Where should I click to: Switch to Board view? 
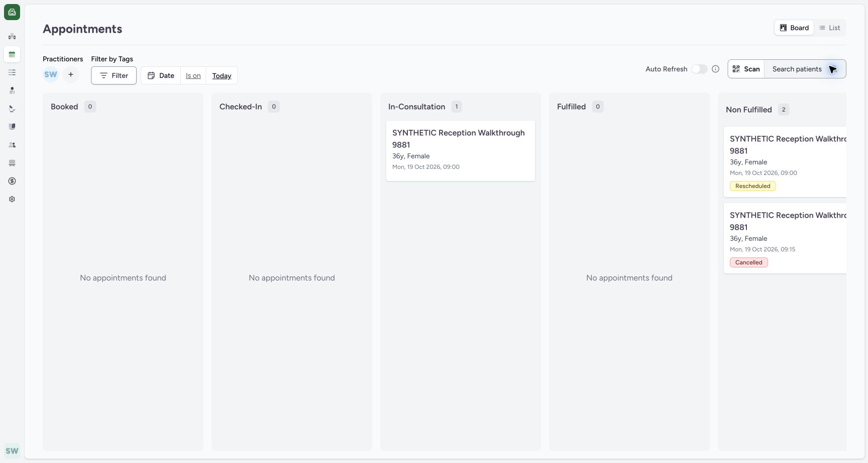click(794, 28)
